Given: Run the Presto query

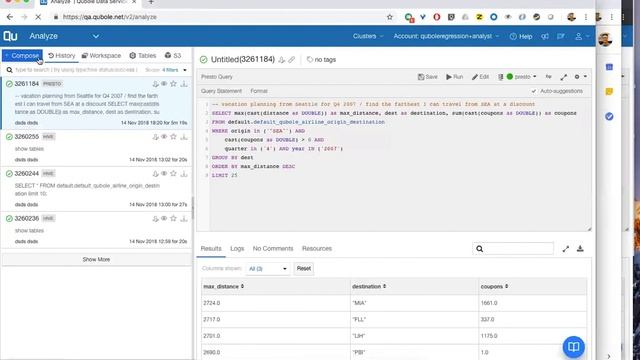Looking at the screenshot, I should coord(454,77).
